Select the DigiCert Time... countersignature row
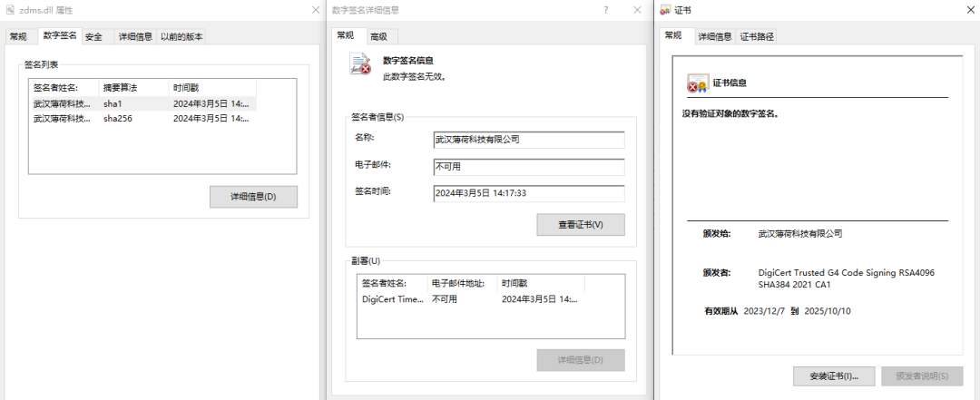The image size is (980, 400). click(473, 299)
